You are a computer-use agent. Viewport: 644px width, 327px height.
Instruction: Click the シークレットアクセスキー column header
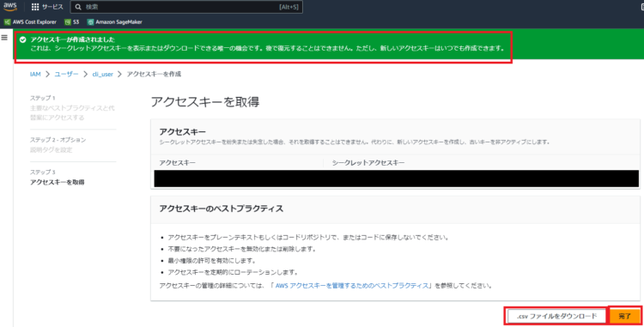click(368, 163)
